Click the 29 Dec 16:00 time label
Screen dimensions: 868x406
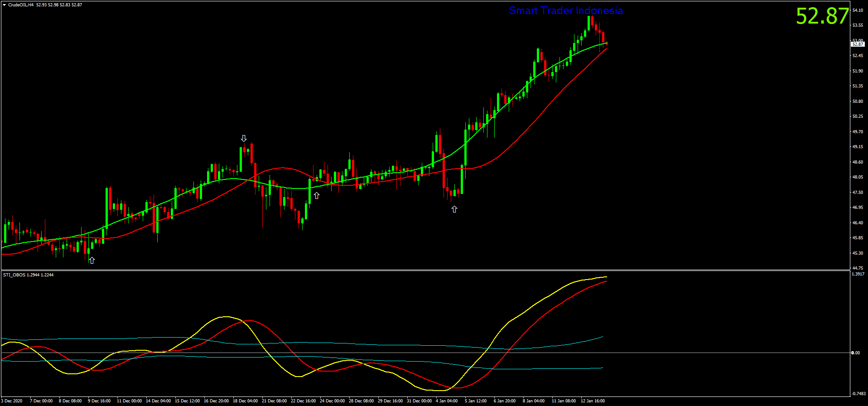(x=390, y=401)
